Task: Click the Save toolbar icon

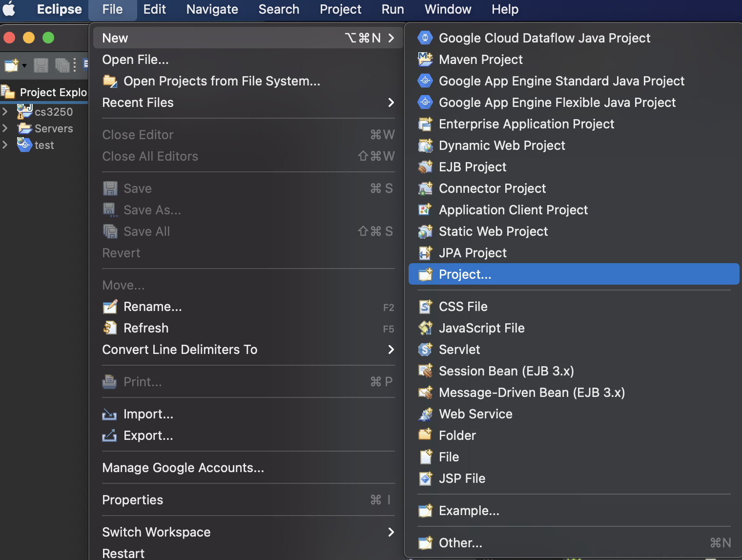Action: click(x=41, y=65)
